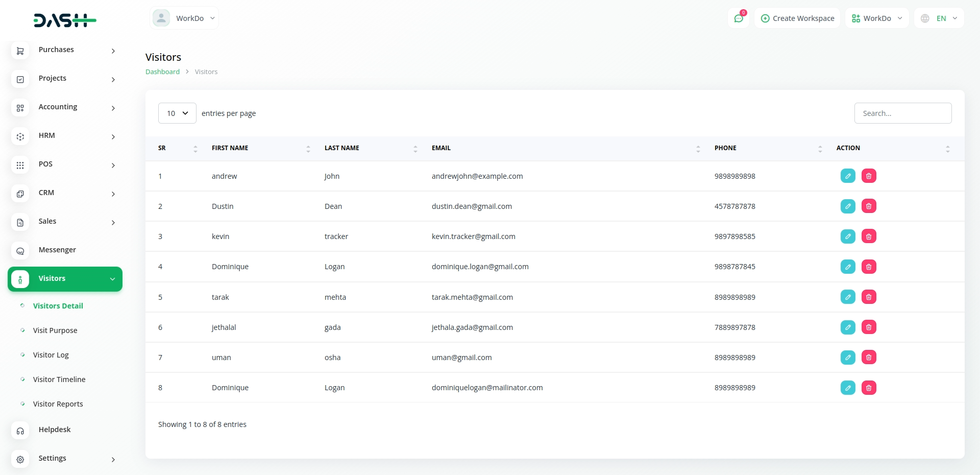
Task: Delete visitor row with uman@gmail.com
Action: 868,358
